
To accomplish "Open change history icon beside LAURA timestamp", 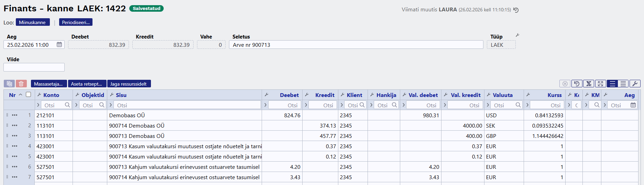I will coord(516,10).
